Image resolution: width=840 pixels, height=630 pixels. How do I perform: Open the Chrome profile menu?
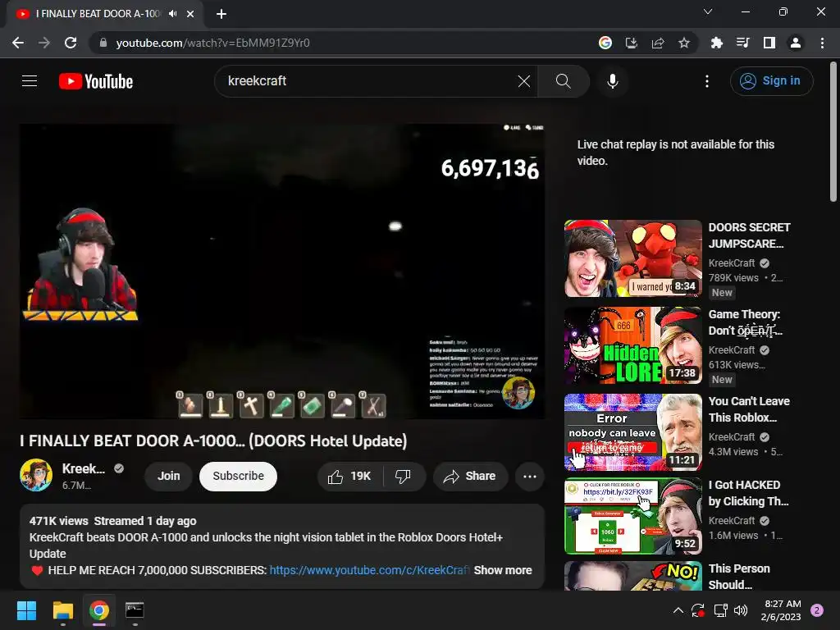[796, 43]
